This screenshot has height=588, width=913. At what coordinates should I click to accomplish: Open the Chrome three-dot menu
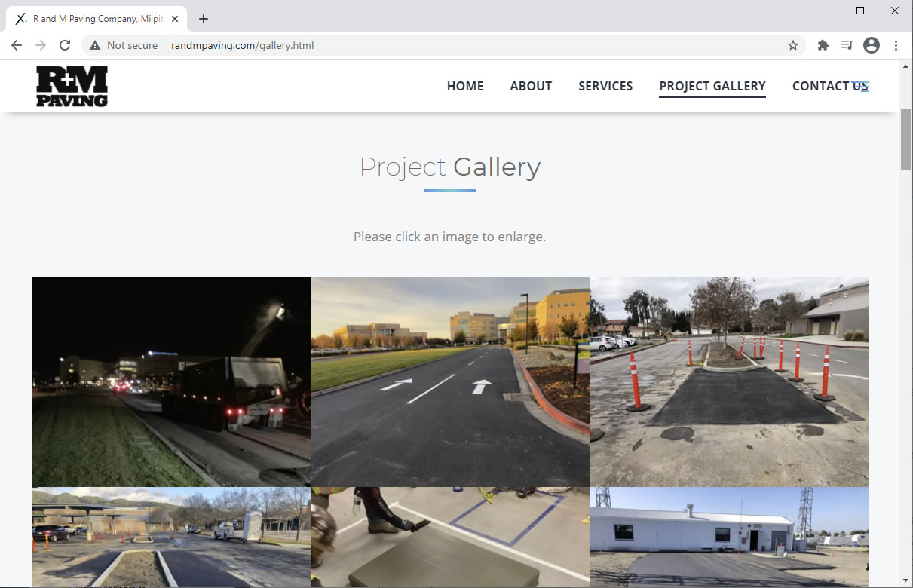[x=896, y=45]
